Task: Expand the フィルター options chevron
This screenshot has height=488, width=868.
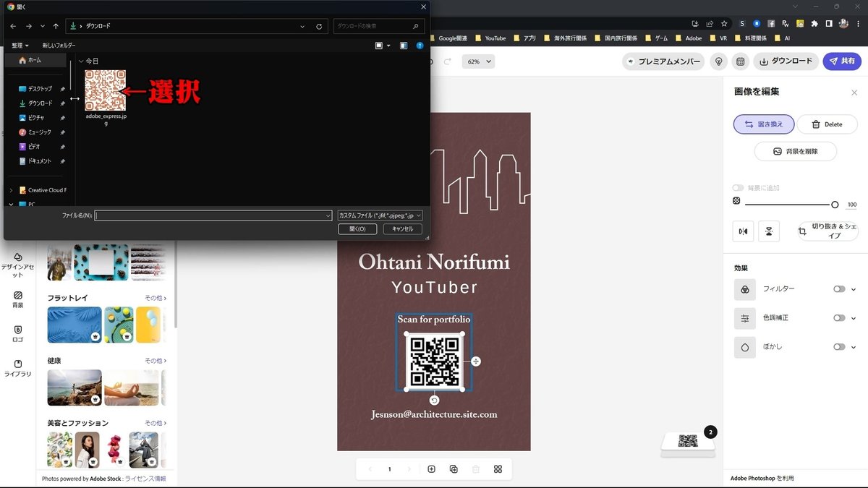Action: click(854, 289)
